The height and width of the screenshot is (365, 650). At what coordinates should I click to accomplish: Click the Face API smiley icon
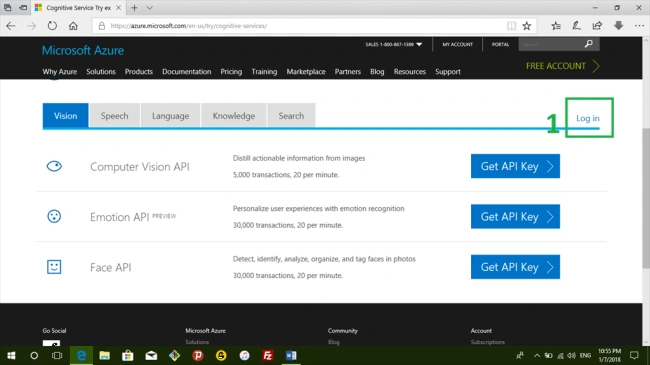[54, 267]
